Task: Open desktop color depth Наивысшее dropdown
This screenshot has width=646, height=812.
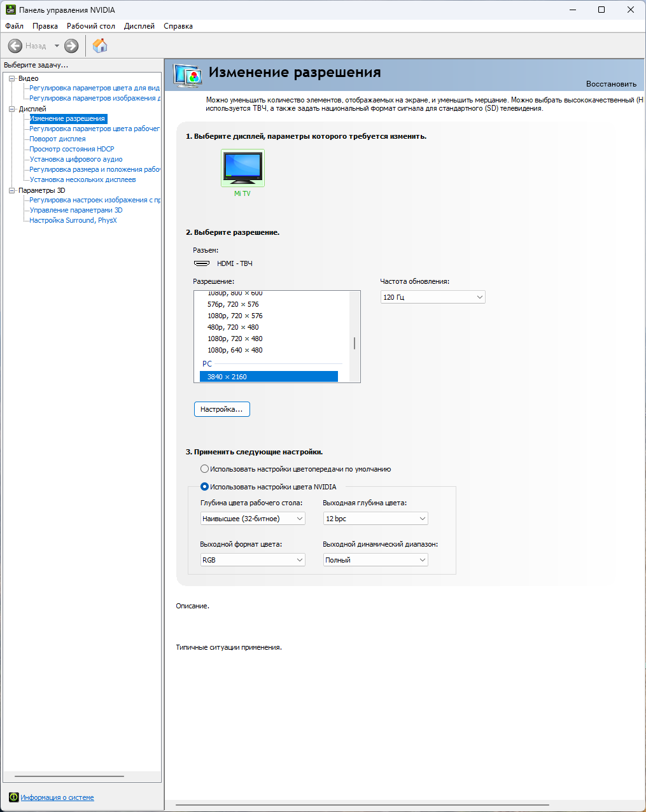Action: (x=253, y=519)
